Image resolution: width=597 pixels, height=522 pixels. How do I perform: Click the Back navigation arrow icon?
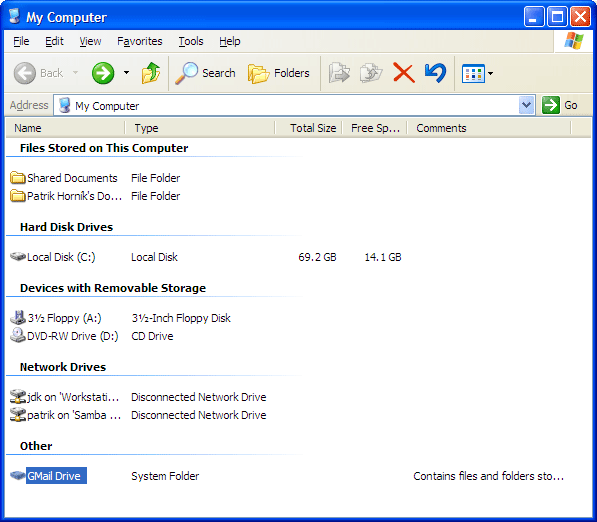coord(24,73)
